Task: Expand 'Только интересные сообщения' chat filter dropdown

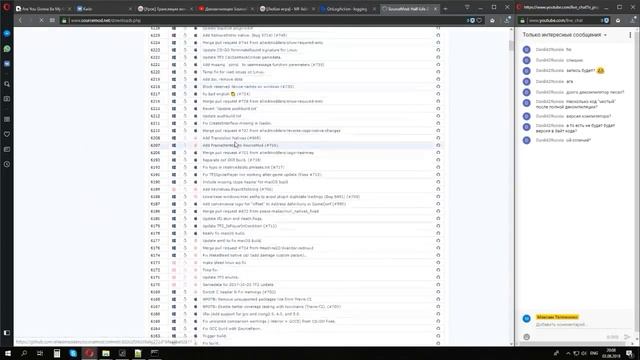Action: 564,35
